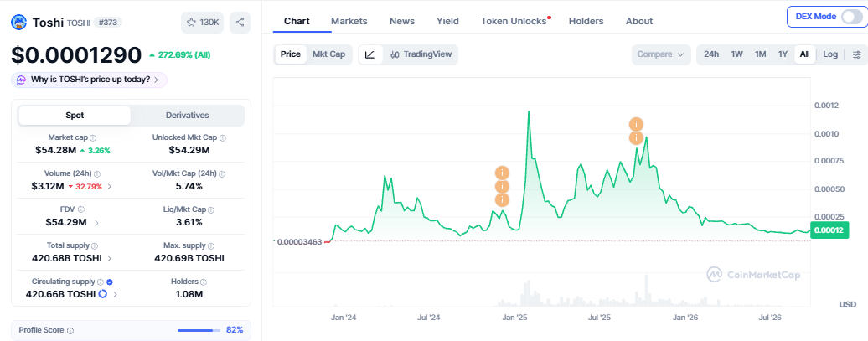Image resolution: width=868 pixels, height=341 pixels.
Task: Open the About tab
Action: pos(639,21)
